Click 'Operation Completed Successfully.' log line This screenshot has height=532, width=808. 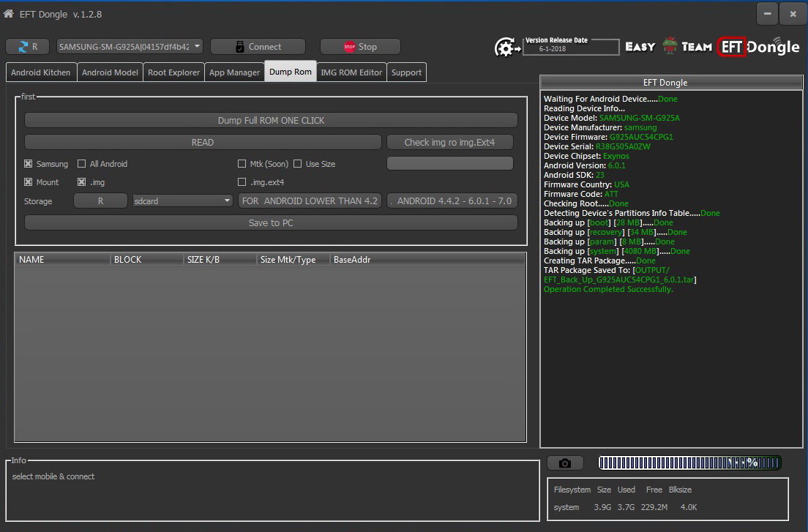[608, 290]
